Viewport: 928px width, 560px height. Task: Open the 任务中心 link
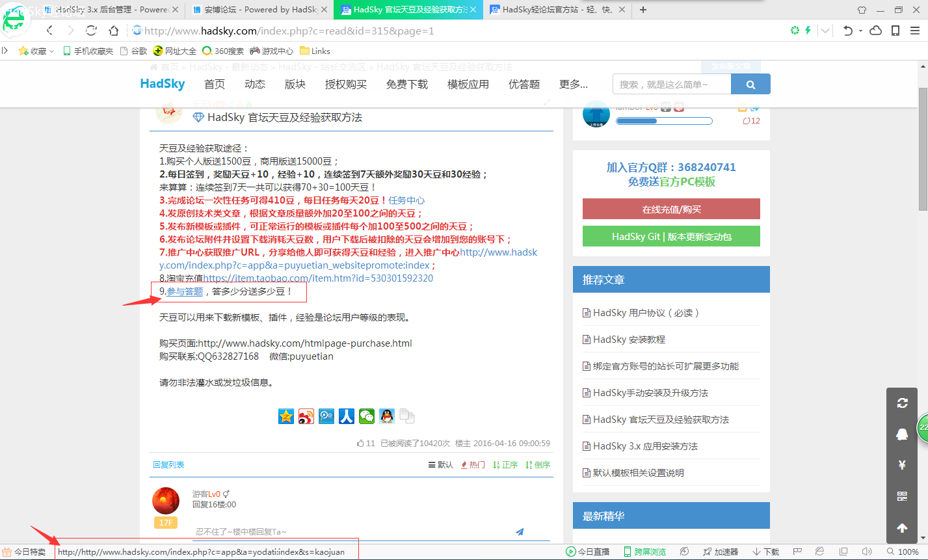coord(407,200)
